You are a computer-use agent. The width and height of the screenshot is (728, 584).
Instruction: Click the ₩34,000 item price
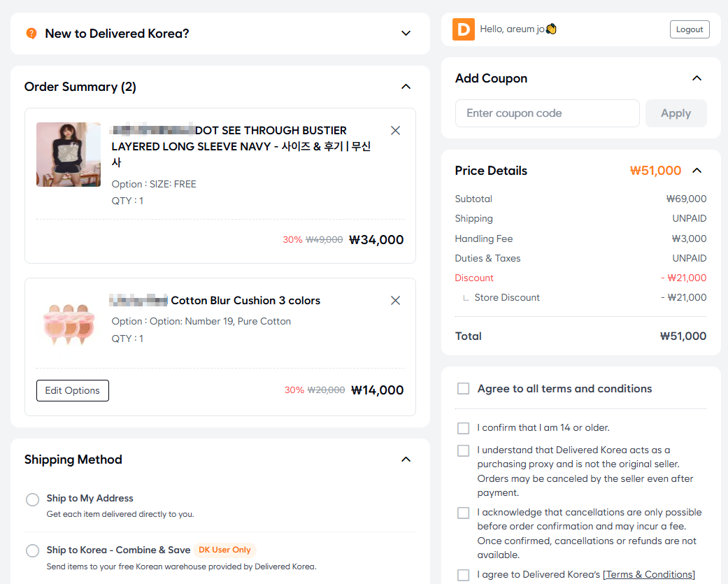[376, 239]
